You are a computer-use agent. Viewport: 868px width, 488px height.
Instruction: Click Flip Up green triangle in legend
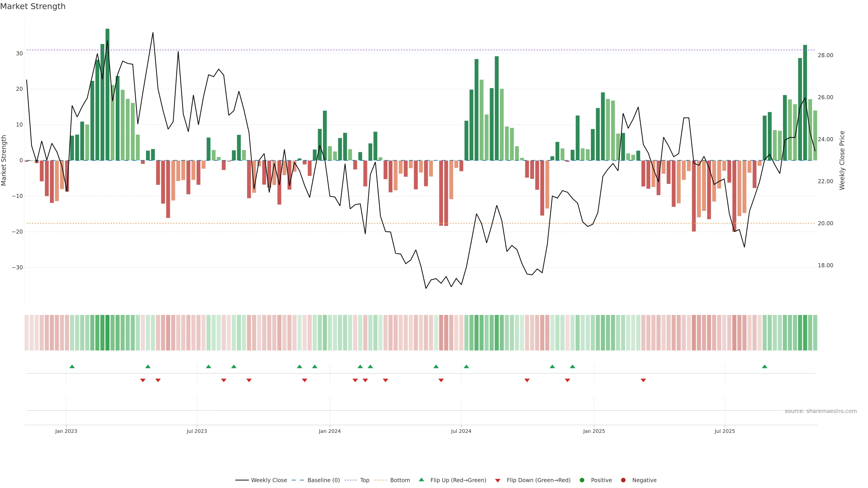coord(421,480)
